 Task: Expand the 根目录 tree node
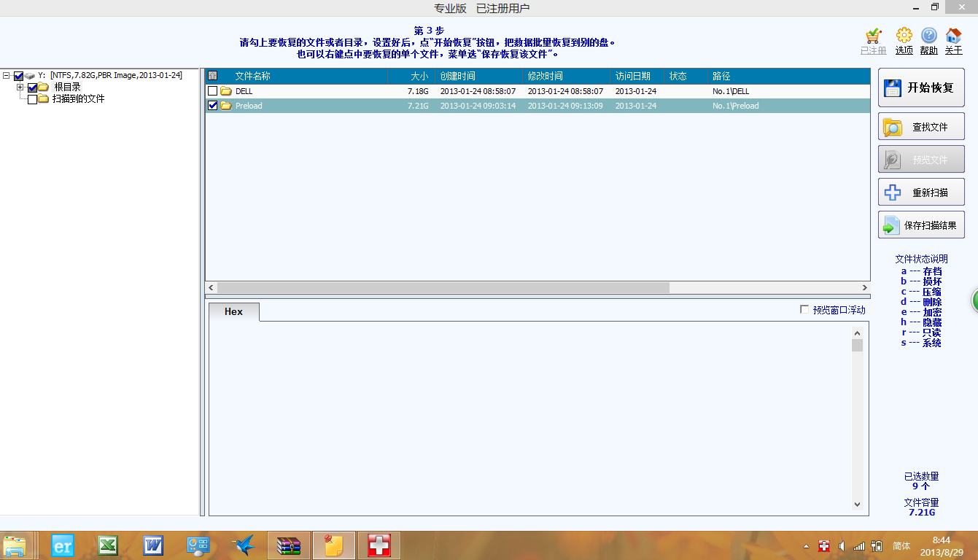(x=20, y=87)
